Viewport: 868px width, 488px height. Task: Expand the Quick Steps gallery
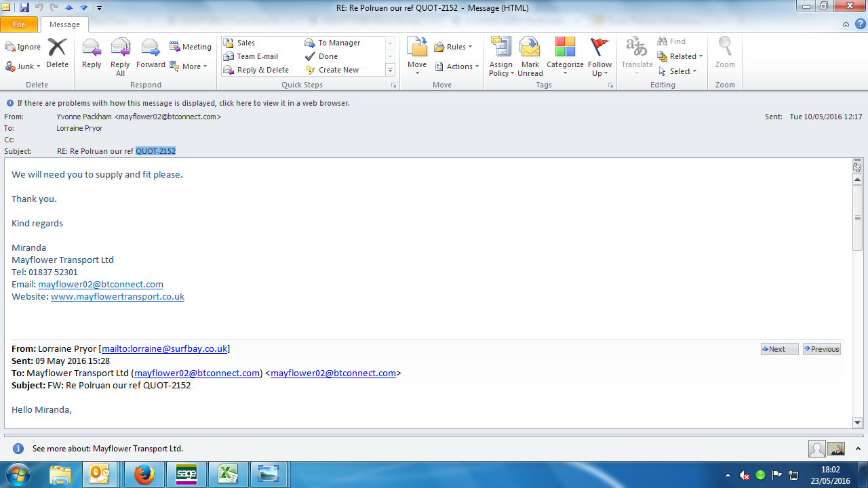click(391, 70)
